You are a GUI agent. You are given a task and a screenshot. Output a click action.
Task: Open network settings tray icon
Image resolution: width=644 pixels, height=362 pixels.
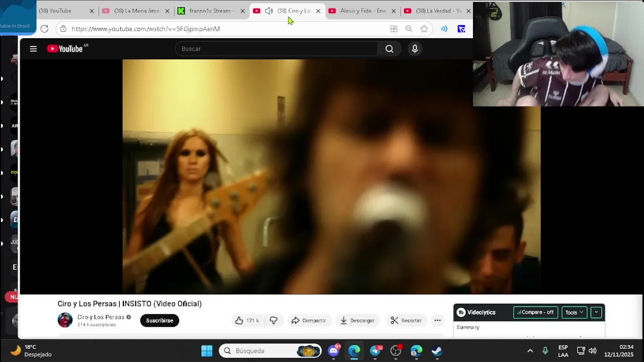point(581,350)
